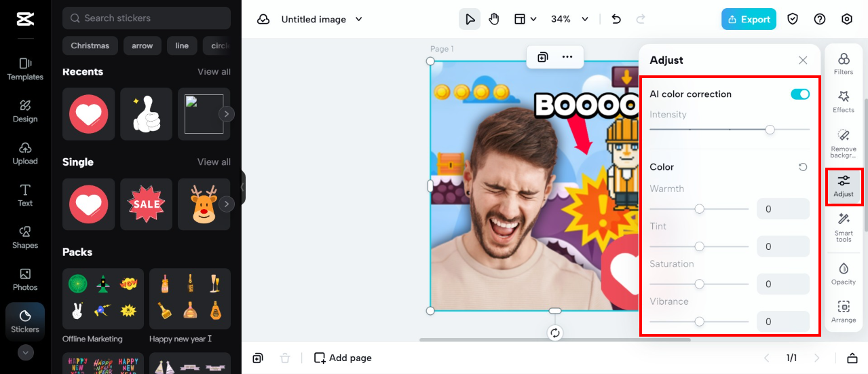Select the line sticker tag
Viewport: 868px width, 374px height.
tap(182, 45)
